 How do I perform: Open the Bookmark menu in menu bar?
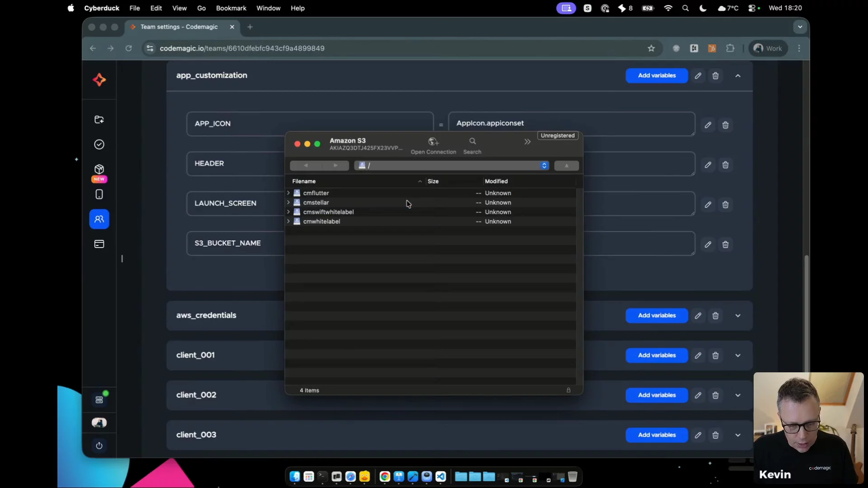click(x=231, y=8)
